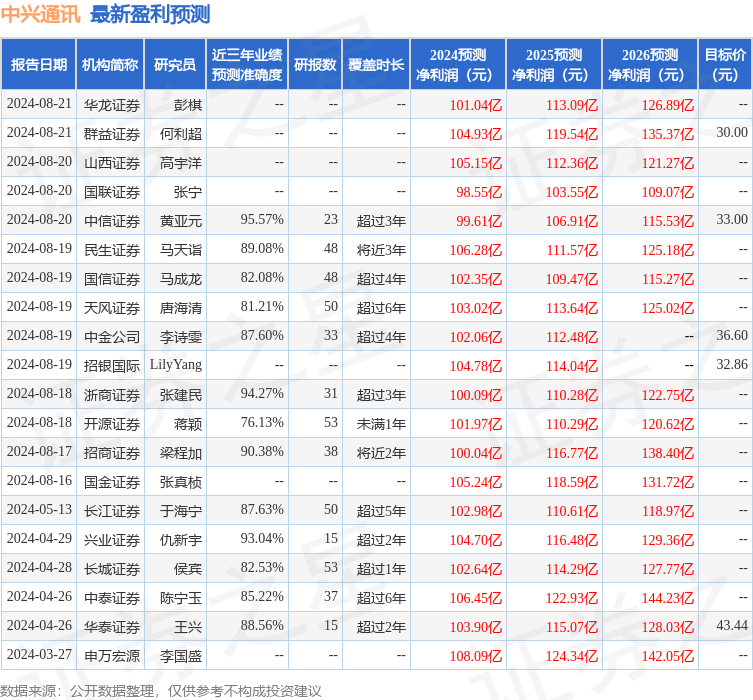Click target price 32.86
Image resolution: width=753 pixels, height=700 pixels.
[732, 364]
